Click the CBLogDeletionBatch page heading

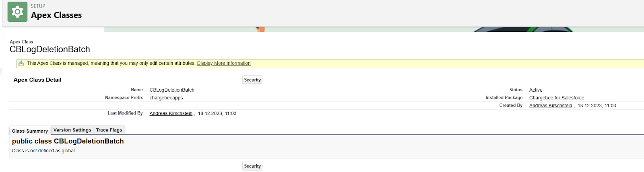[50, 49]
